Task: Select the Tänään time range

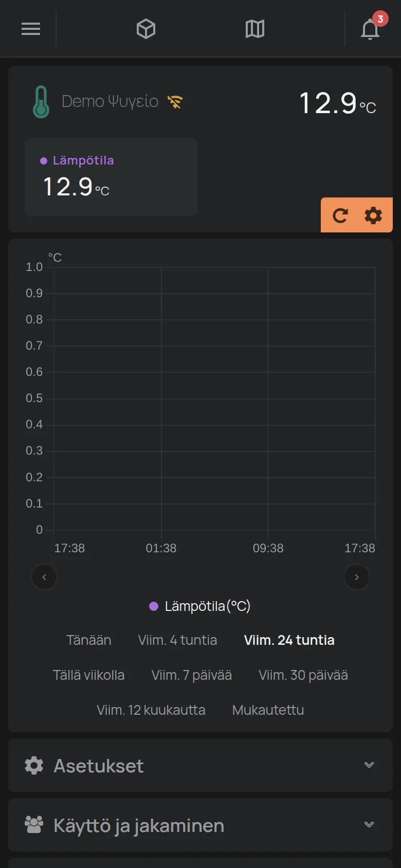Action: tap(89, 640)
